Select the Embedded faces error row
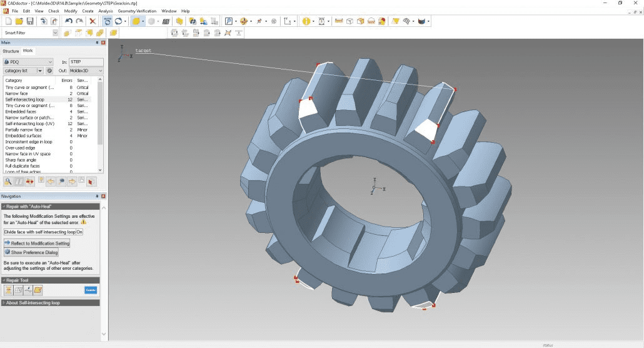Screen dimensions: 644x348 pos(23,111)
